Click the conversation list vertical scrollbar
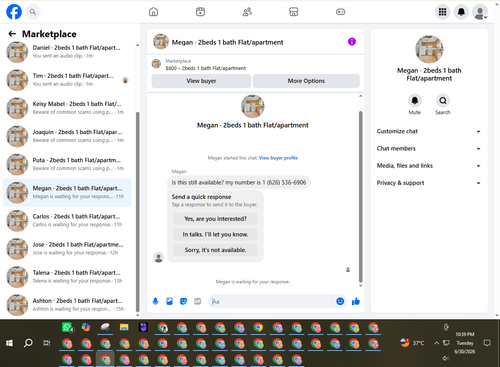 click(138, 212)
